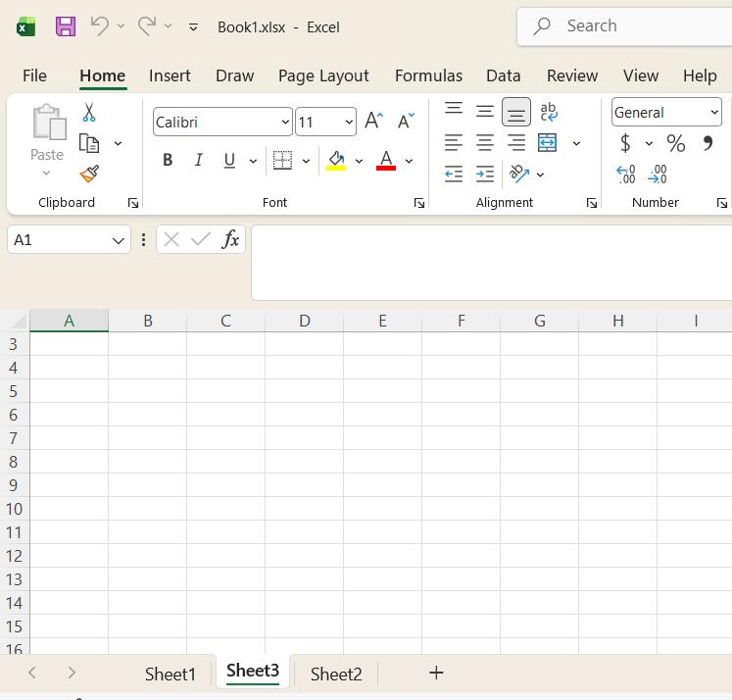This screenshot has width=732, height=700.
Task: Click the search magnifier icon
Action: (542, 26)
